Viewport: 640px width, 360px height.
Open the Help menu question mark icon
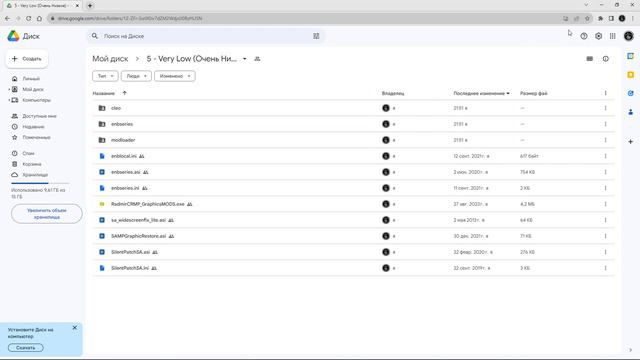[584, 36]
